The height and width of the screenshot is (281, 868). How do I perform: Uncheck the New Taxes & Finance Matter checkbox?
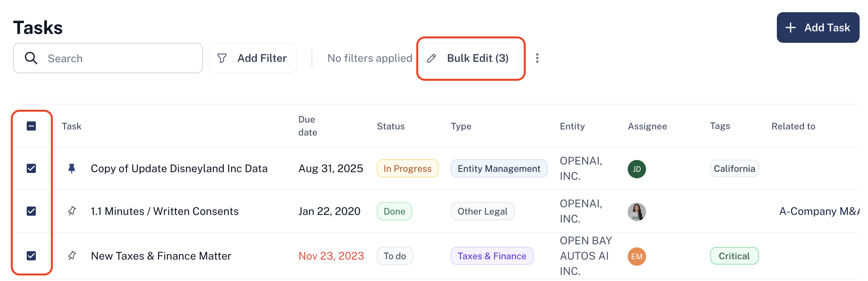(31, 256)
